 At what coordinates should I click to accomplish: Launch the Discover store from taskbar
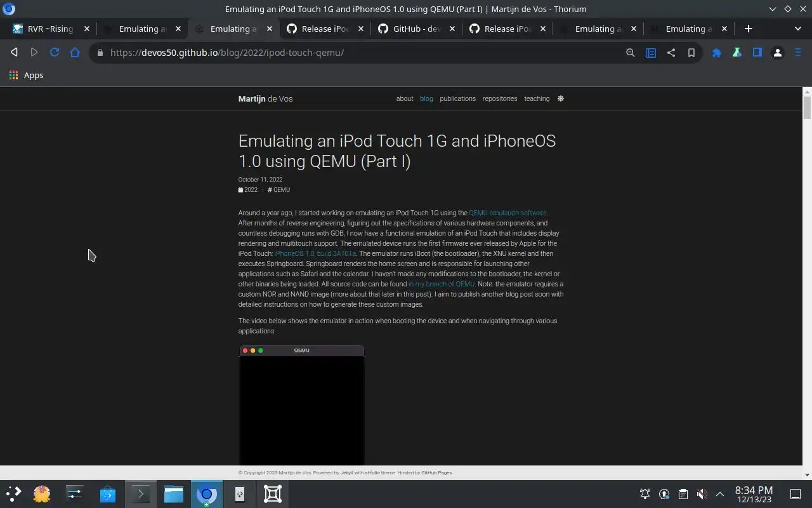tap(108, 493)
